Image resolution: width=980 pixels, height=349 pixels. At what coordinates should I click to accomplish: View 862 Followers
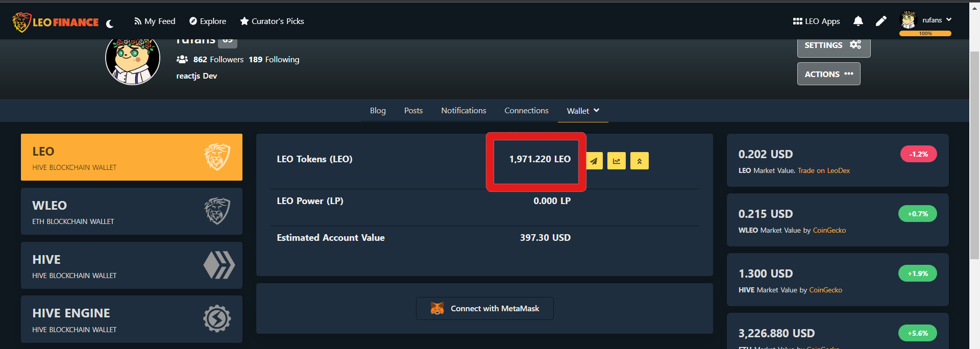pos(218,60)
